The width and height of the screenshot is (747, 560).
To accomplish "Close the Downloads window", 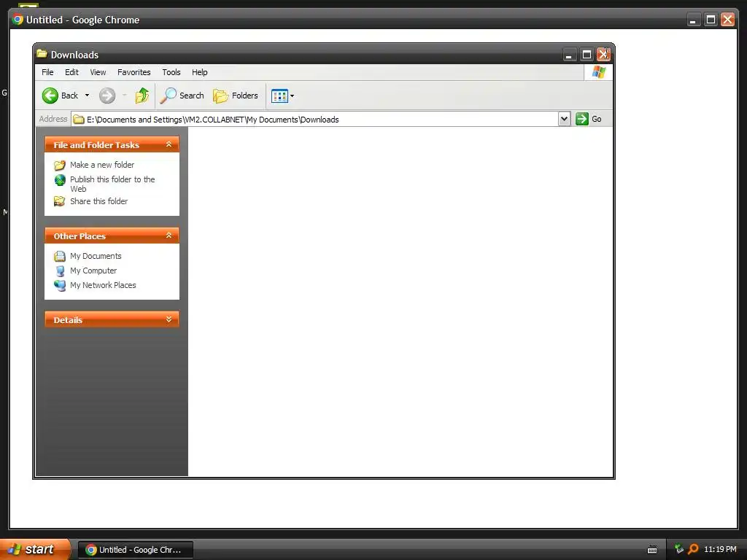I will point(603,55).
